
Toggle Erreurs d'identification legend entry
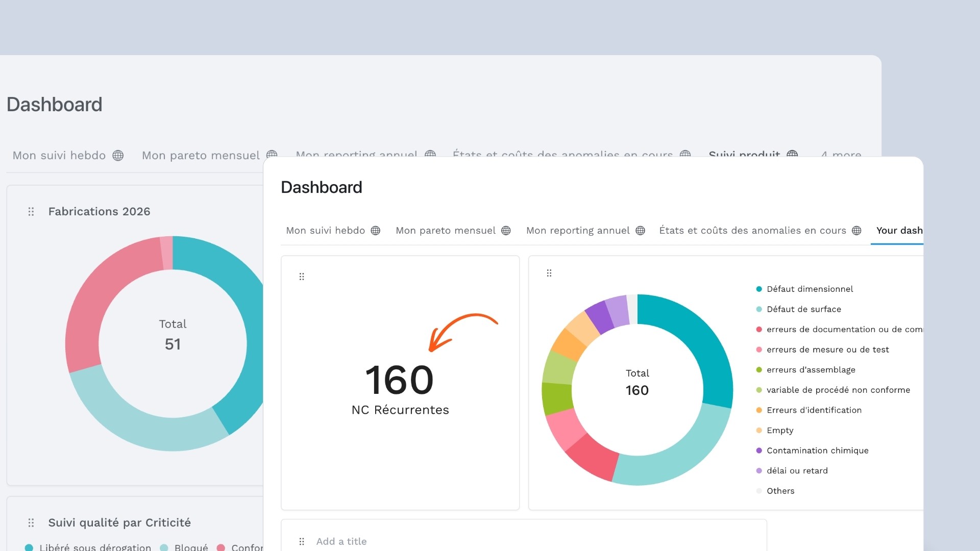(x=808, y=410)
